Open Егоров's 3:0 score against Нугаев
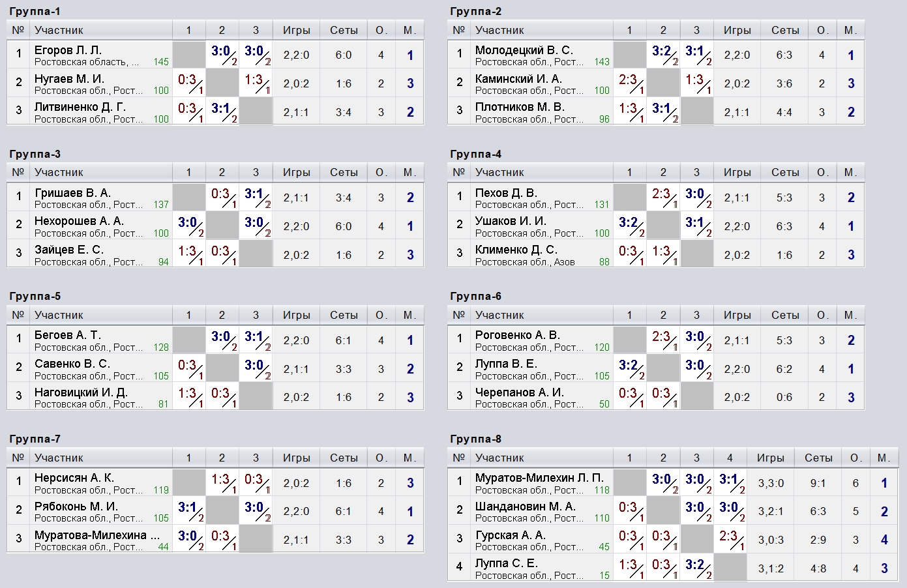 point(222,54)
